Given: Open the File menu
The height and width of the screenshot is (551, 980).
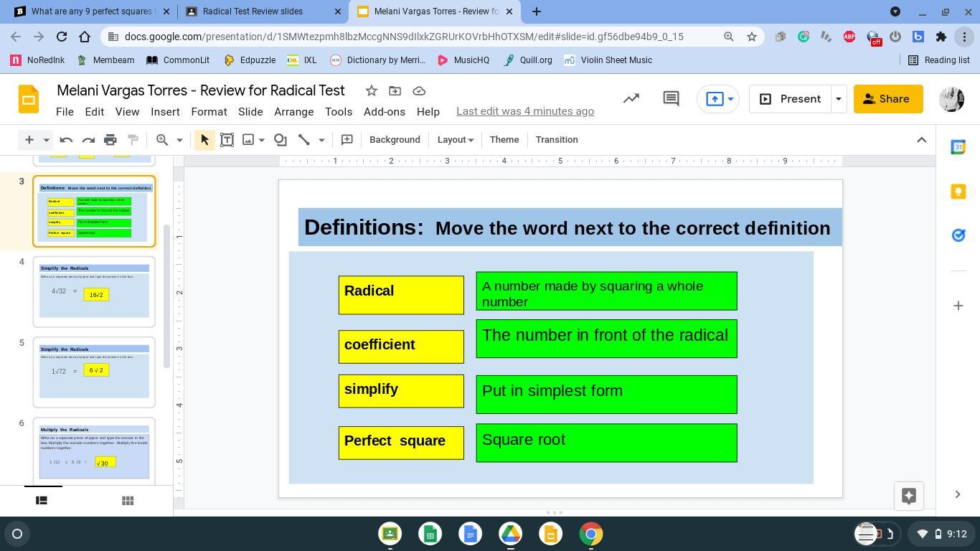Looking at the screenshot, I should [65, 112].
